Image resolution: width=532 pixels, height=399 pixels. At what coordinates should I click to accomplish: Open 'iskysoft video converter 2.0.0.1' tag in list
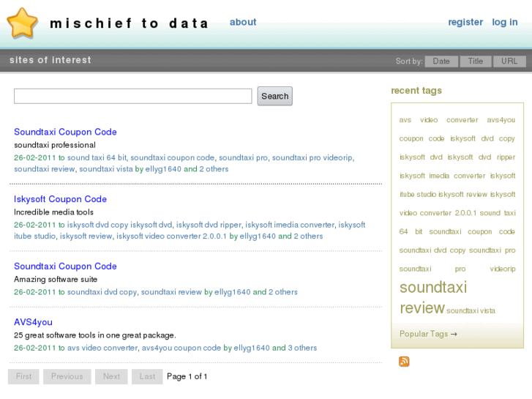(x=171, y=236)
